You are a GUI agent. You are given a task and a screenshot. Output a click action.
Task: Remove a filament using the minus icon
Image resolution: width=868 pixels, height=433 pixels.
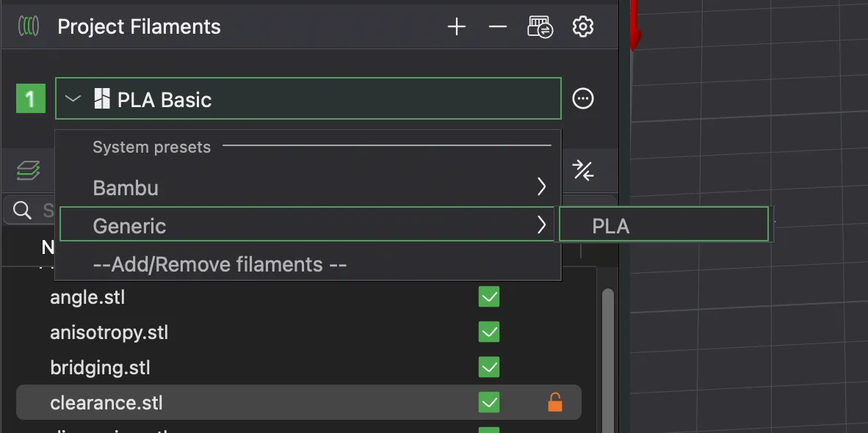point(497,26)
